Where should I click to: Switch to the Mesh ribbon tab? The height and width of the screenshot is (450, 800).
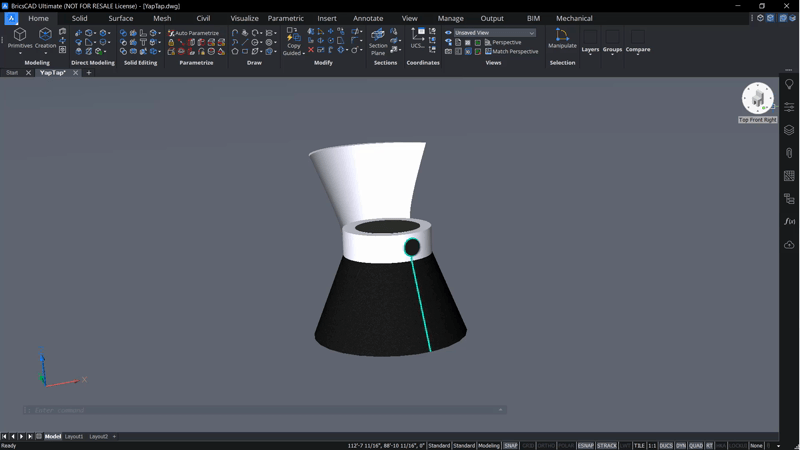click(162, 18)
